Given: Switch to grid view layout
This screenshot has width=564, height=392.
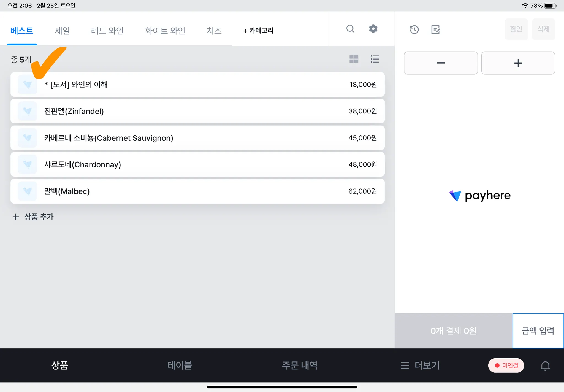Looking at the screenshot, I should point(354,59).
